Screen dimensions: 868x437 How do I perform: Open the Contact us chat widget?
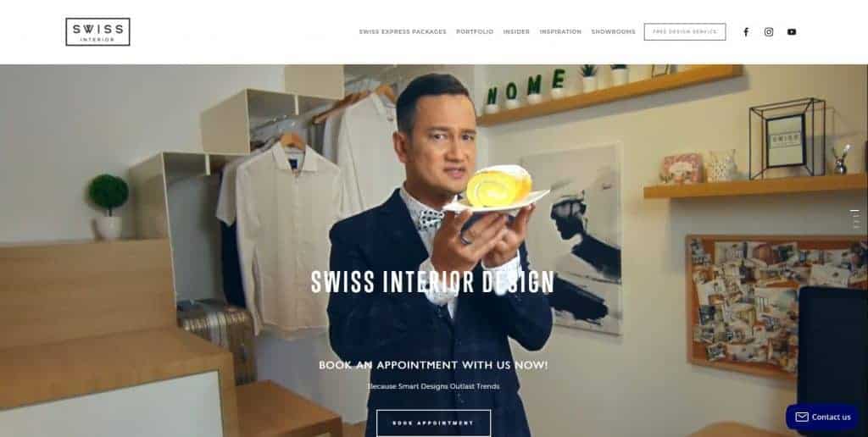(x=822, y=417)
